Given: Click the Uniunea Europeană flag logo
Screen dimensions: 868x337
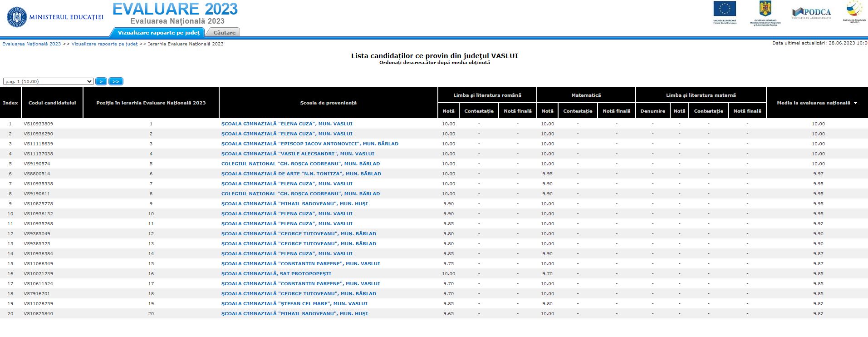Looking at the screenshot, I should tap(725, 12).
